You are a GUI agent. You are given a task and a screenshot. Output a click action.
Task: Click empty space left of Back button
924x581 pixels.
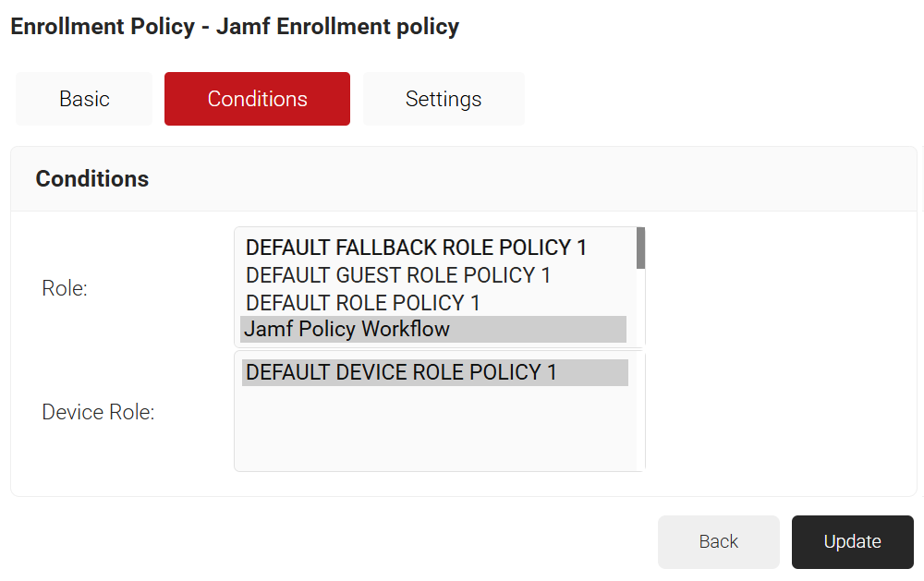click(x=370, y=542)
